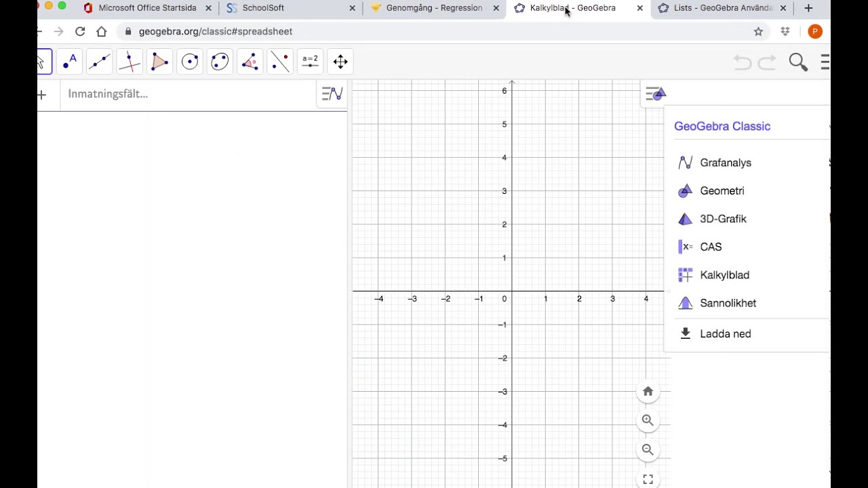868x488 pixels.
Task: Zoom in on the graphics view
Action: click(648, 420)
